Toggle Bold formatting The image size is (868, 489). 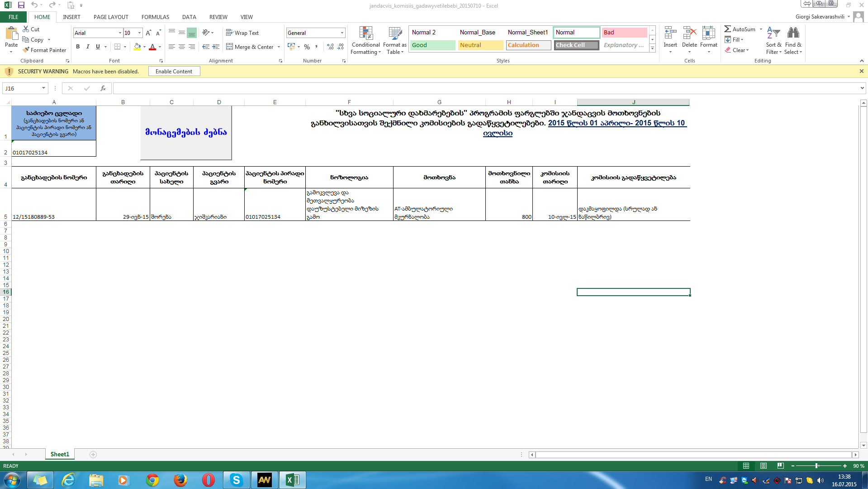78,47
